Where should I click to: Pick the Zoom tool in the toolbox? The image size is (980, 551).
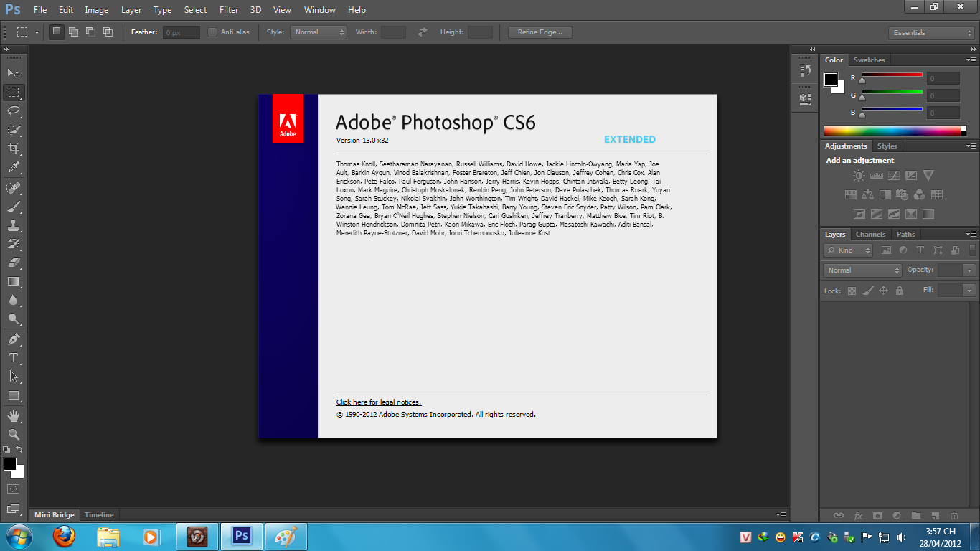click(x=14, y=435)
